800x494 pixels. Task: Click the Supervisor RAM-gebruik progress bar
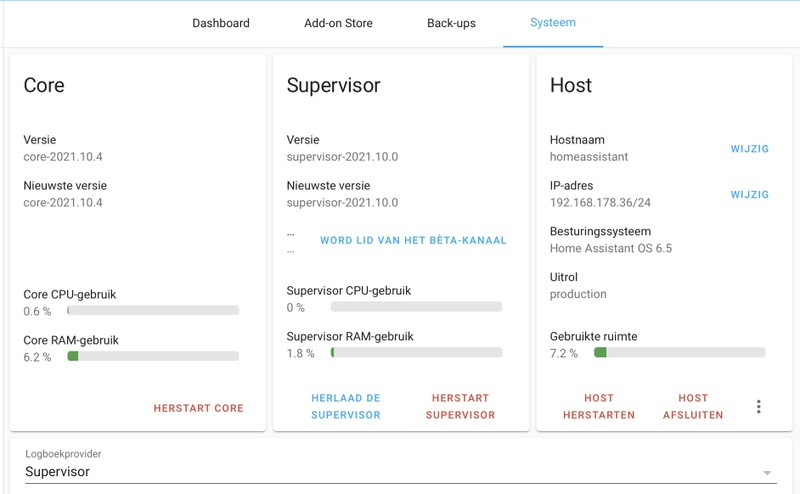point(416,352)
